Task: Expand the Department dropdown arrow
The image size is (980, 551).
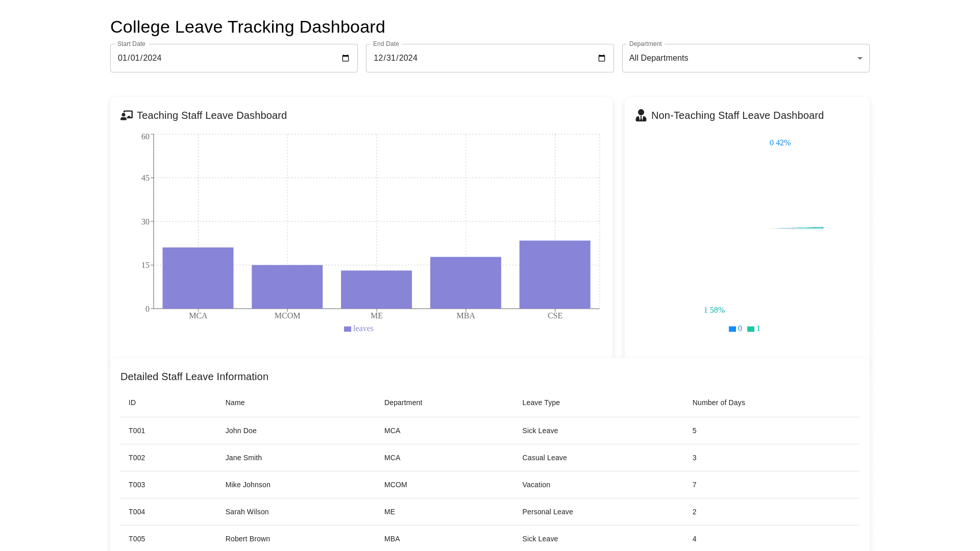Action: pos(860,58)
